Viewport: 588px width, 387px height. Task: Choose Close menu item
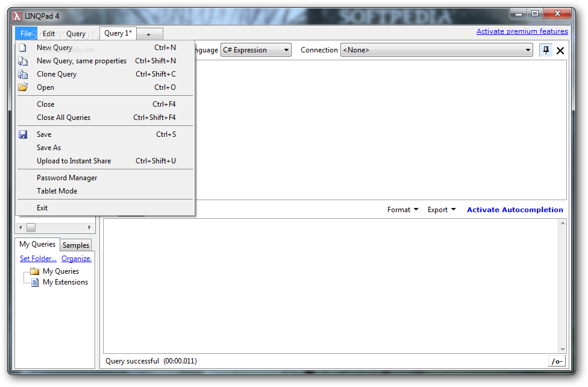coord(105,104)
